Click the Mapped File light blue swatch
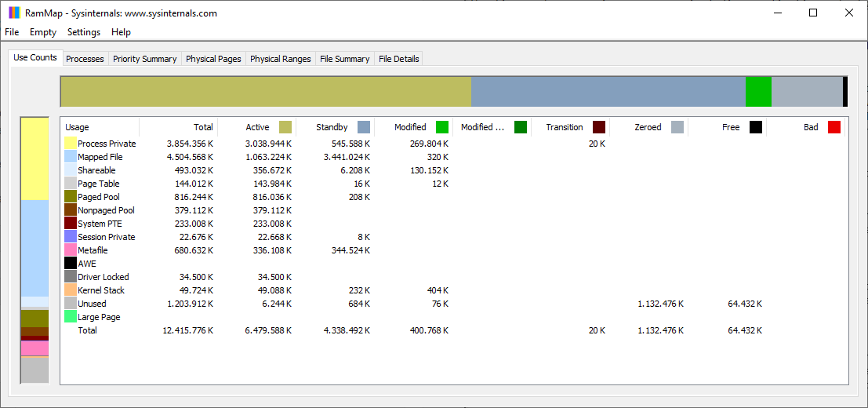 point(71,157)
